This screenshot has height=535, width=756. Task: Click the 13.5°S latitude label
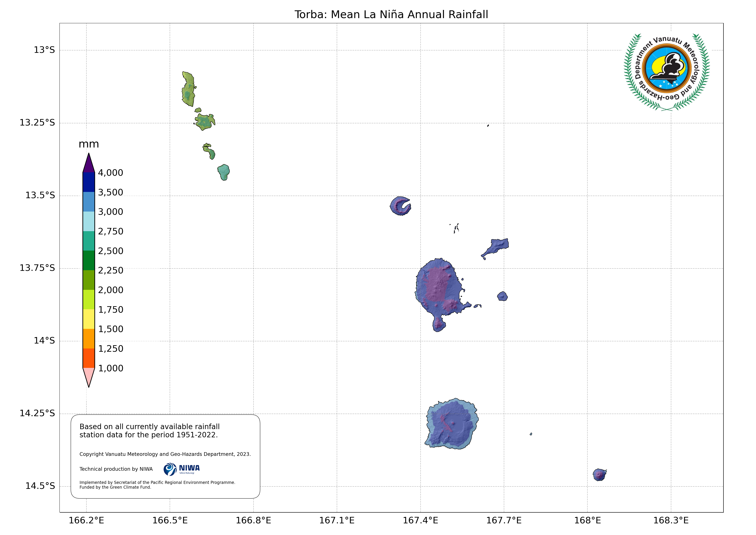[x=40, y=195]
